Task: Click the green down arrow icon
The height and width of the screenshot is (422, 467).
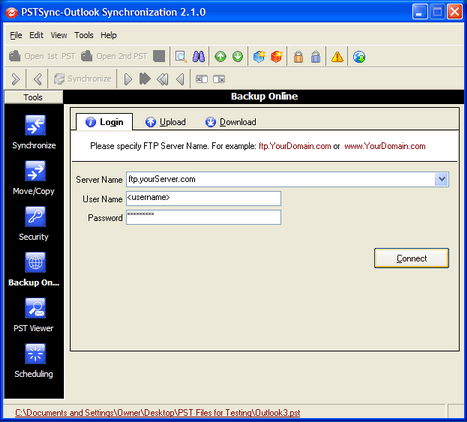Action: tap(238, 56)
